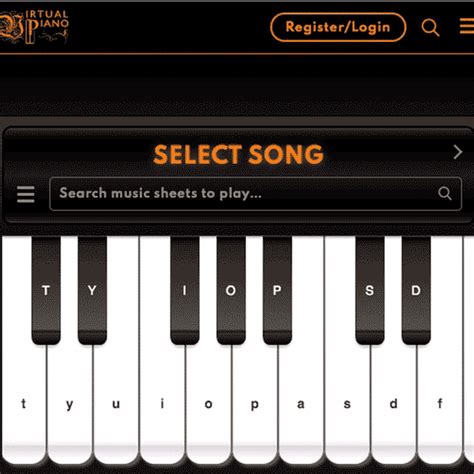Play the black key labeled D
The height and width of the screenshot is (474, 474).
coord(416,290)
